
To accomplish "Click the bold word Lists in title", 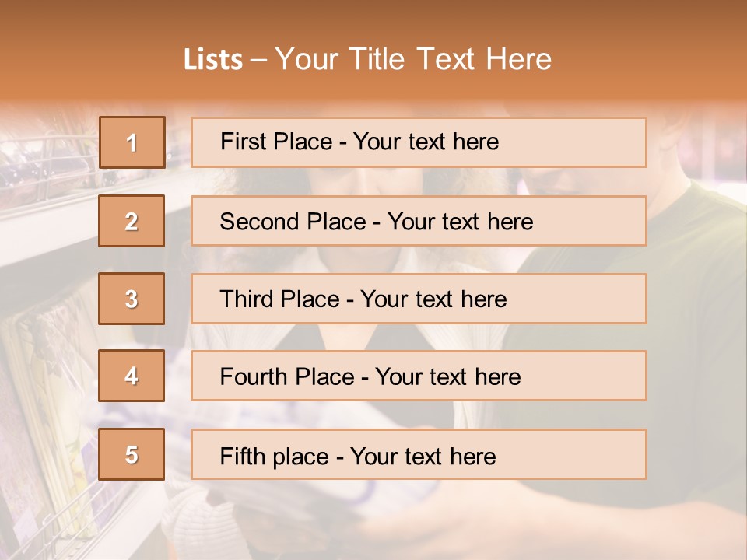I will pos(213,60).
